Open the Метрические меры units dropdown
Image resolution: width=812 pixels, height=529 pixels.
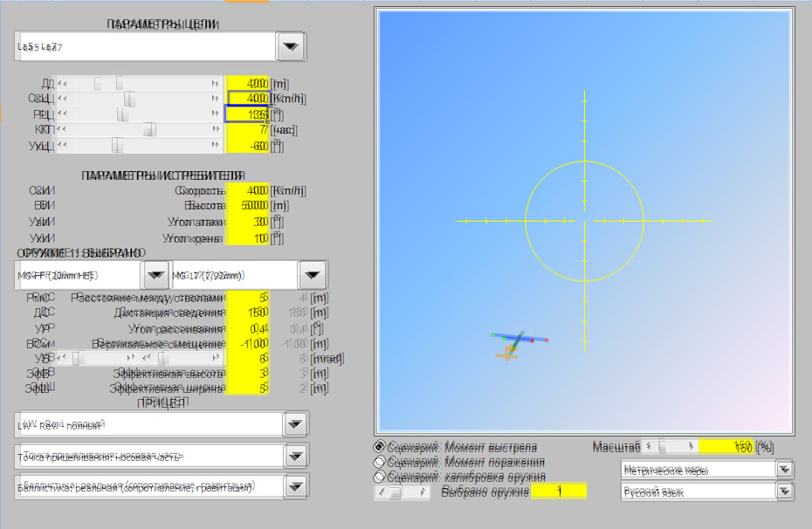(785, 470)
